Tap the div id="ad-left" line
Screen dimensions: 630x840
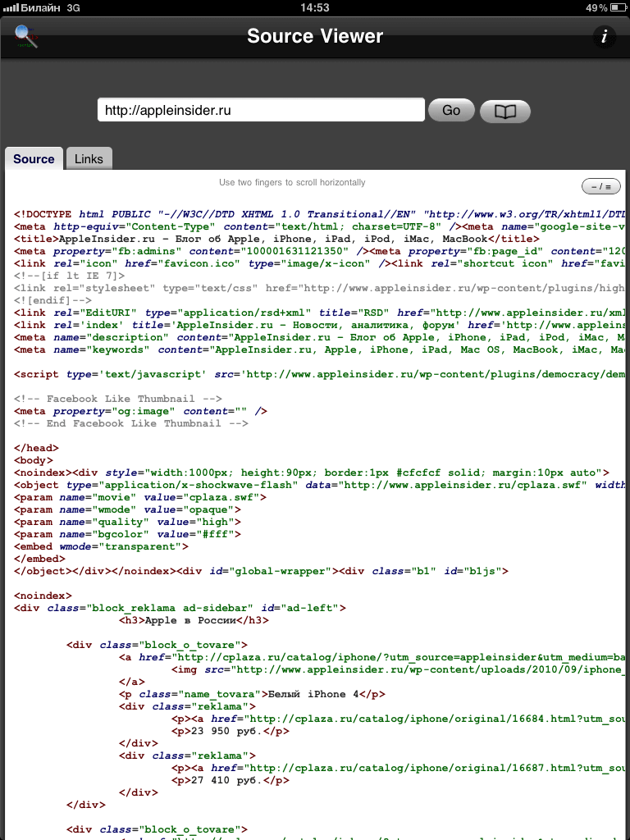pyautogui.click(x=180, y=608)
